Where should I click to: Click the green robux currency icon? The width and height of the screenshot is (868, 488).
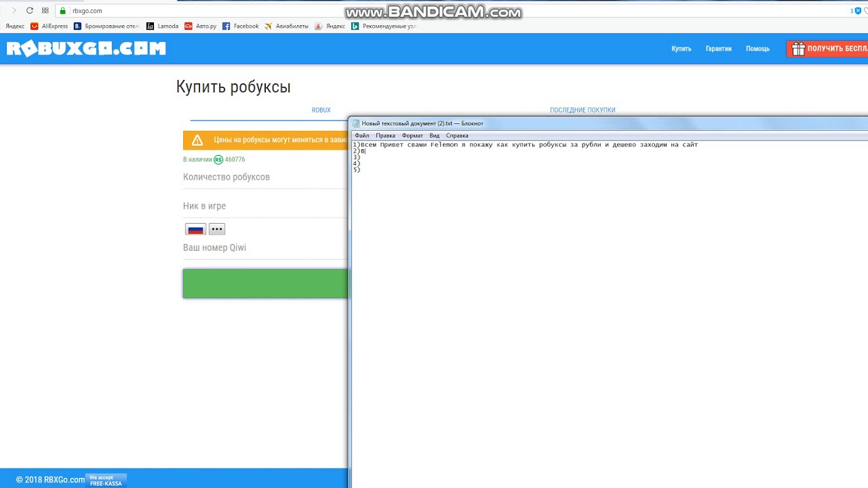point(218,159)
